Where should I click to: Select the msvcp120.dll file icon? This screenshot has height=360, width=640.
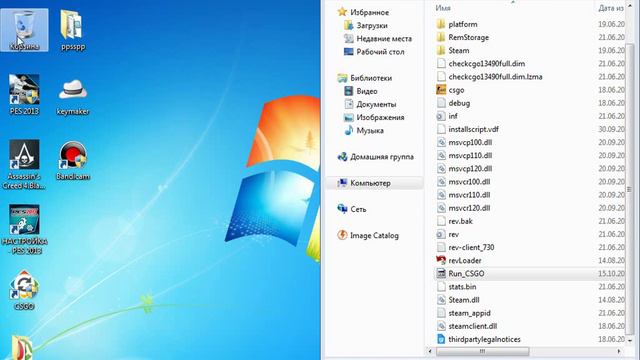441,169
